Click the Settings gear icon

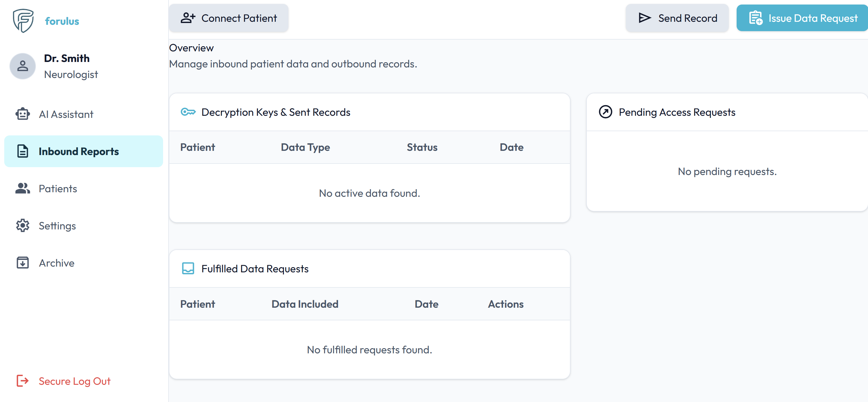click(23, 225)
